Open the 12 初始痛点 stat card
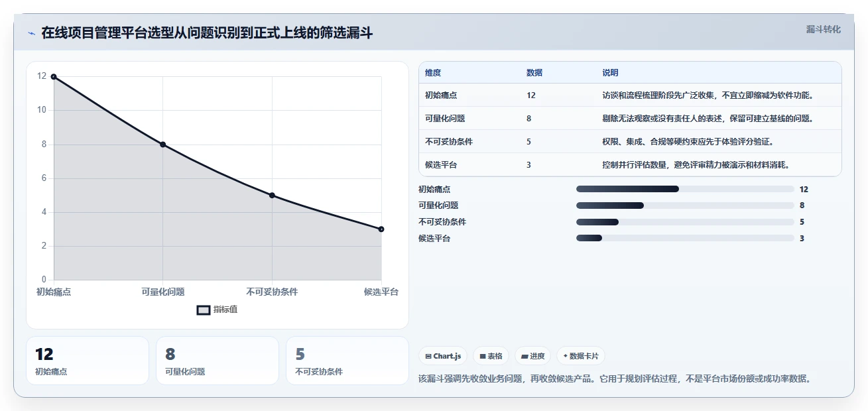 pos(88,361)
